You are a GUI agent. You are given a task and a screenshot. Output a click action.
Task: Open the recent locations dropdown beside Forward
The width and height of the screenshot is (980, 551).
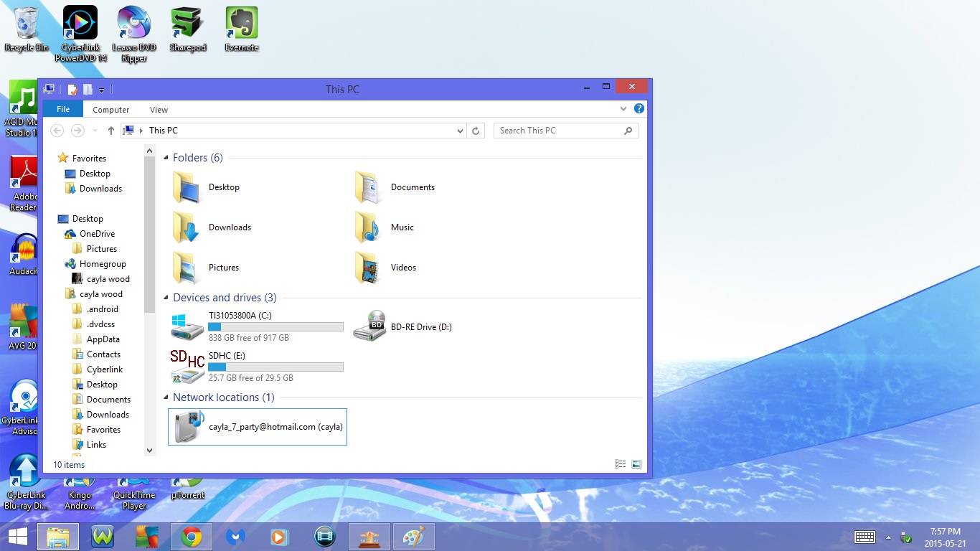pos(95,131)
